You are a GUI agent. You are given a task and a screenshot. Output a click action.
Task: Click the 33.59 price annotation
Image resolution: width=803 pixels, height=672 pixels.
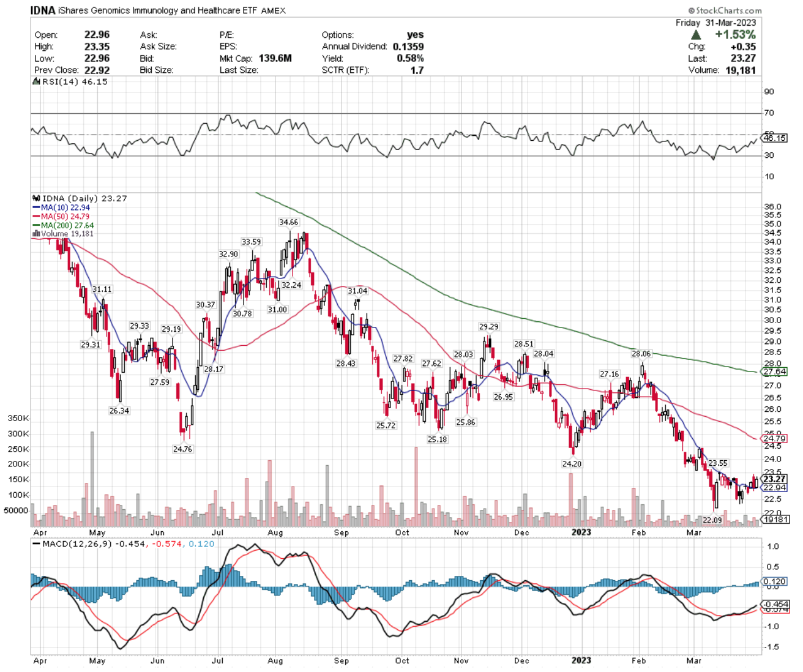coord(251,242)
